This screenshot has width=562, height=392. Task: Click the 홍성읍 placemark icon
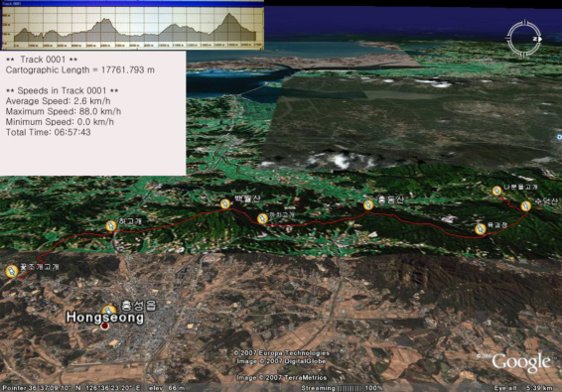click(x=109, y=311)
